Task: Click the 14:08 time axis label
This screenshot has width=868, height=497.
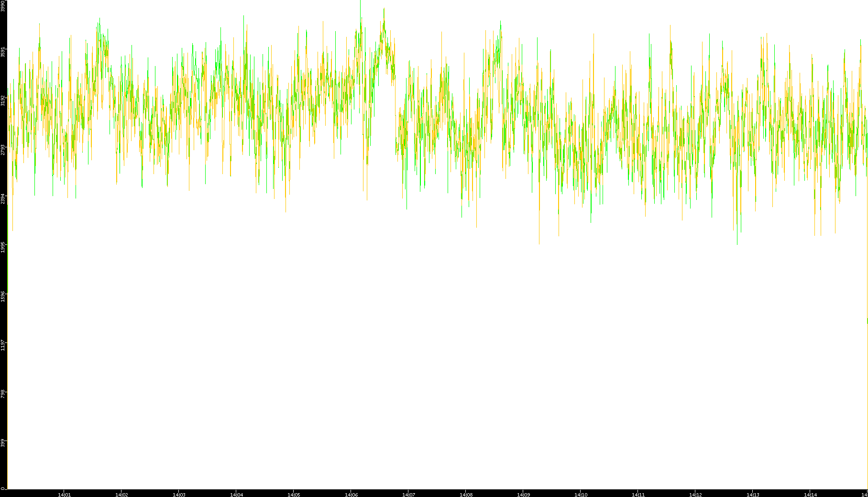Action: 466,494
